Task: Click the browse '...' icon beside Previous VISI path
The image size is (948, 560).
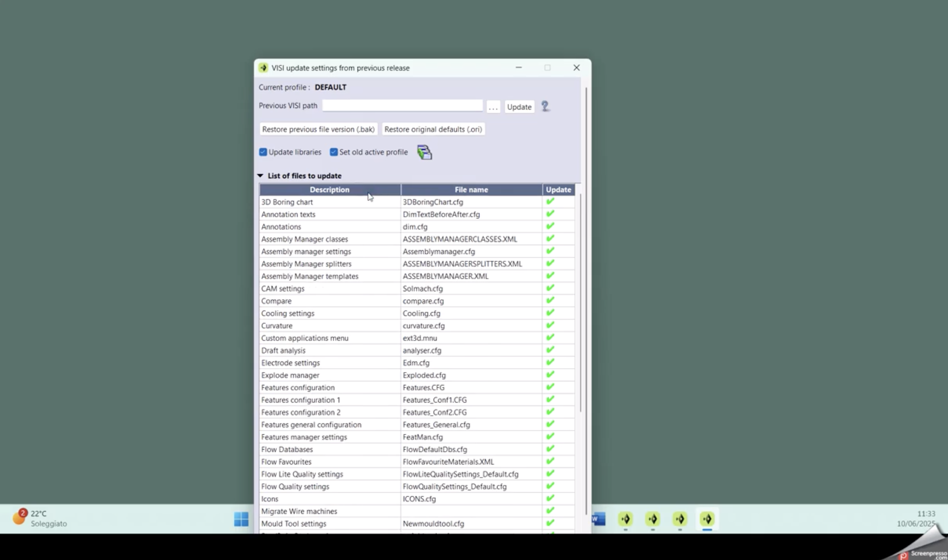Action: [x=493, y=107]
